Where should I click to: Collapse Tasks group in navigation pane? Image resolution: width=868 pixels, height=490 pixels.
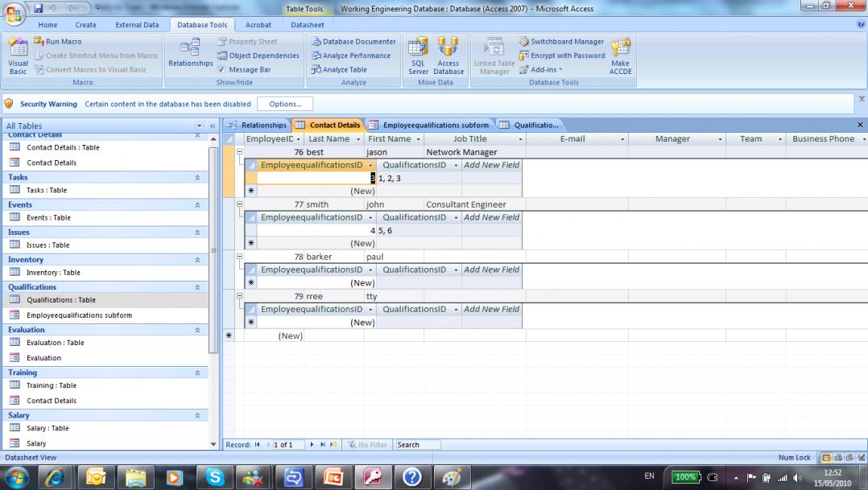coord(197,178)
